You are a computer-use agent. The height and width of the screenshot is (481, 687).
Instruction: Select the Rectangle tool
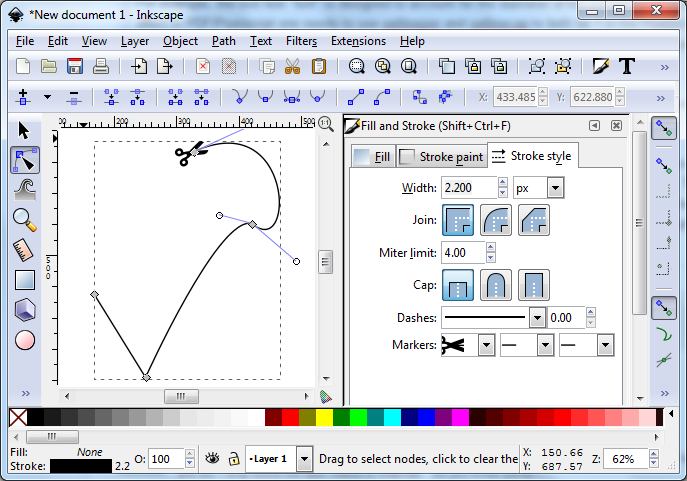[x=25, y=280]
